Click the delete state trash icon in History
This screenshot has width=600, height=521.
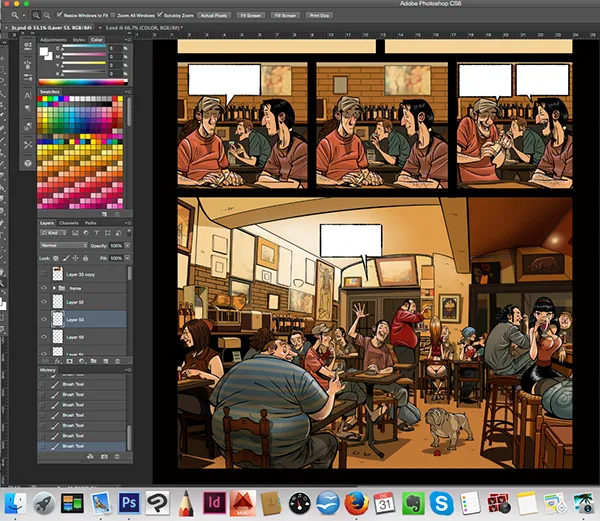(117, 456)
